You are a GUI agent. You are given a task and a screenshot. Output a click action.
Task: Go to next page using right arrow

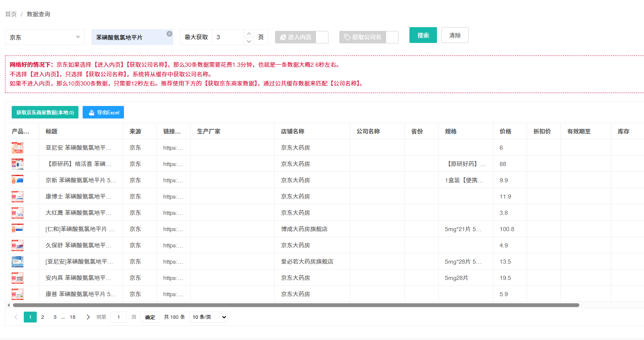click(x=88, y=317)
